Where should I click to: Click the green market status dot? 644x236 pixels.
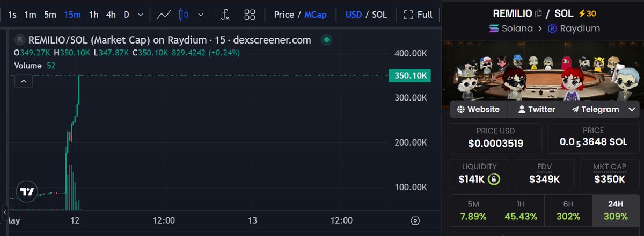(x=327, y=40)
